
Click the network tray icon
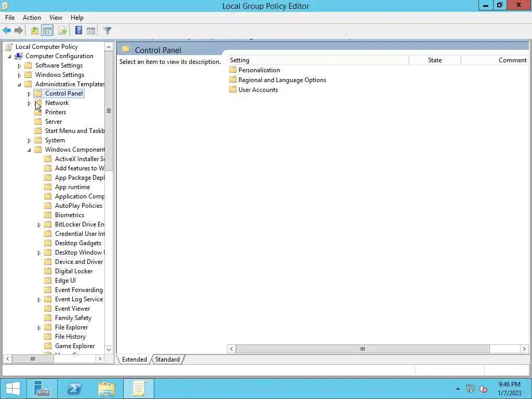[471, 389]
